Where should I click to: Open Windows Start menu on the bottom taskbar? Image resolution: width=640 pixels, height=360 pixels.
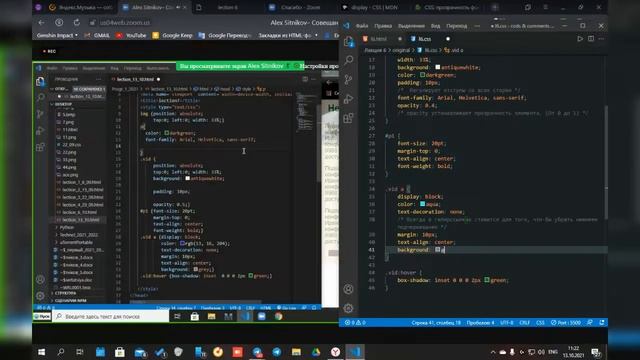coord(41,352)
